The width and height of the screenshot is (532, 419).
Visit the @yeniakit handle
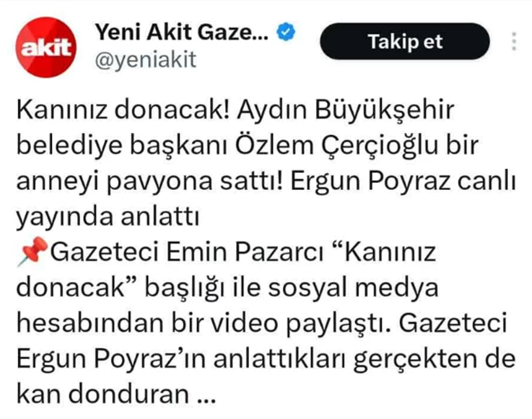click(x=145, y=59)
